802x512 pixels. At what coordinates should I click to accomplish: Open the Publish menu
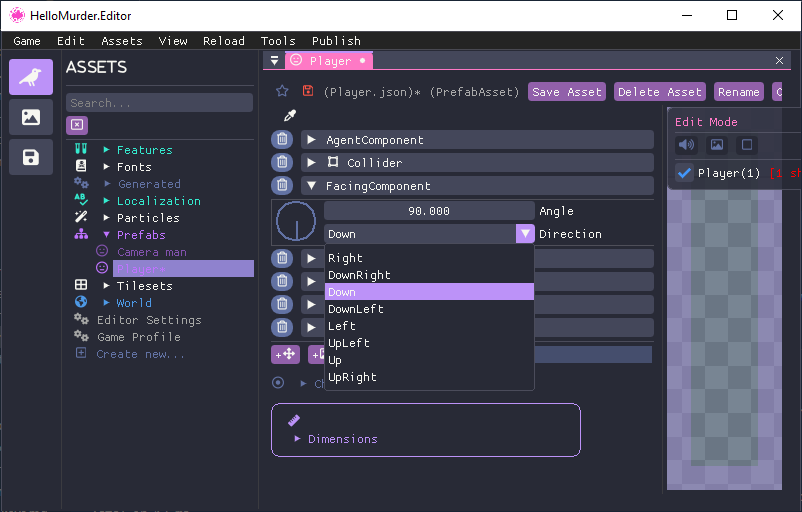(336, 41)
